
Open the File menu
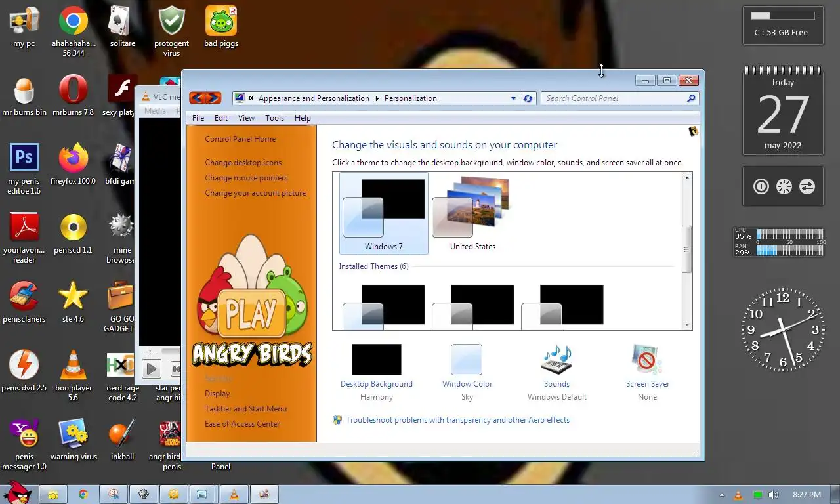(198, 118)
